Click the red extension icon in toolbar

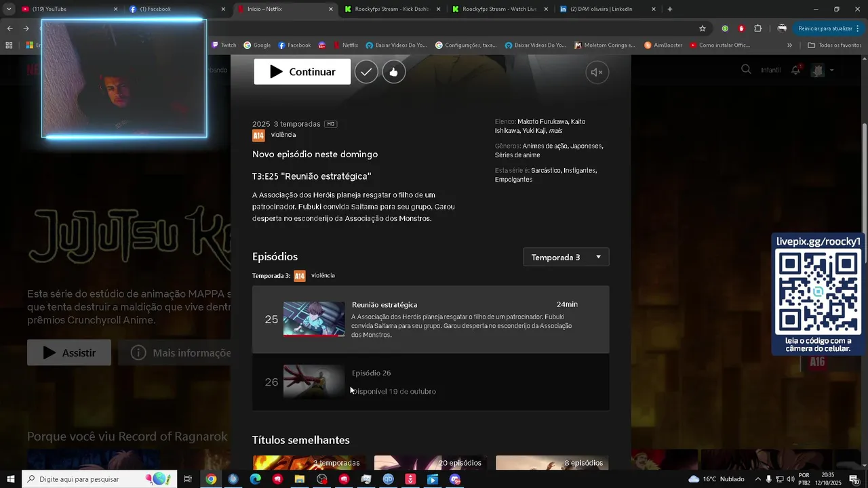tap(741, 28)
